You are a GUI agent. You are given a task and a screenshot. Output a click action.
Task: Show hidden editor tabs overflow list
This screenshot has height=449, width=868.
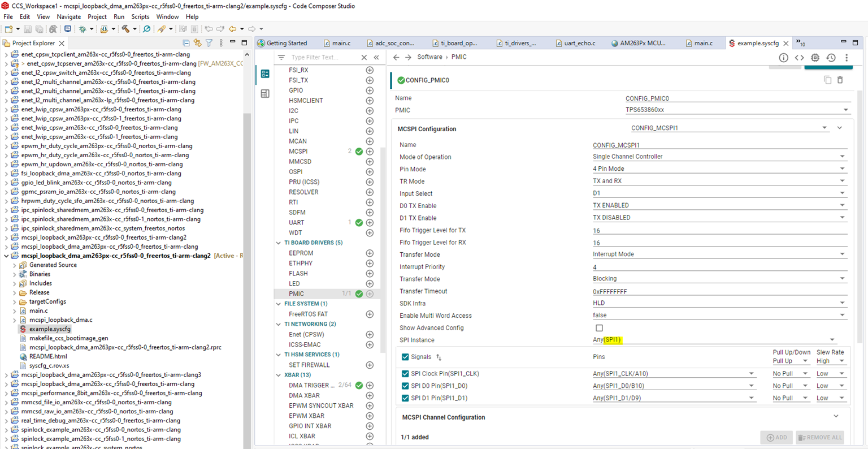tap(801, 43)
